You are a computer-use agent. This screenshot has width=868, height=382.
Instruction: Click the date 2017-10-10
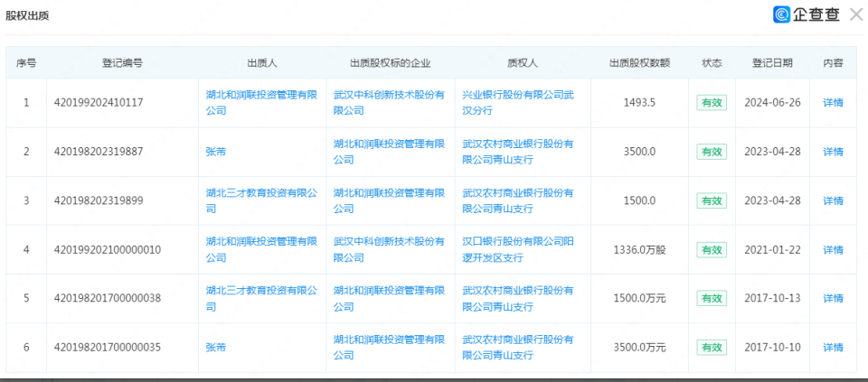point(772,347)
